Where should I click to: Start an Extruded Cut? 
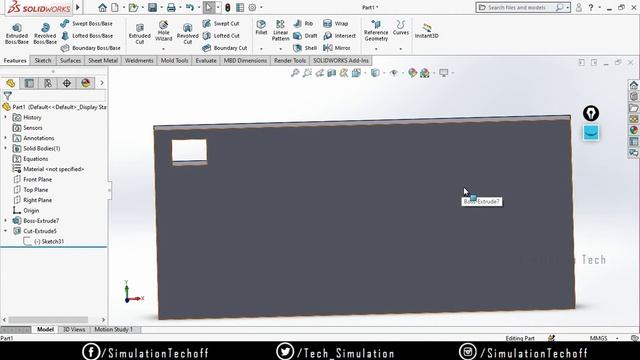point(140,33)
